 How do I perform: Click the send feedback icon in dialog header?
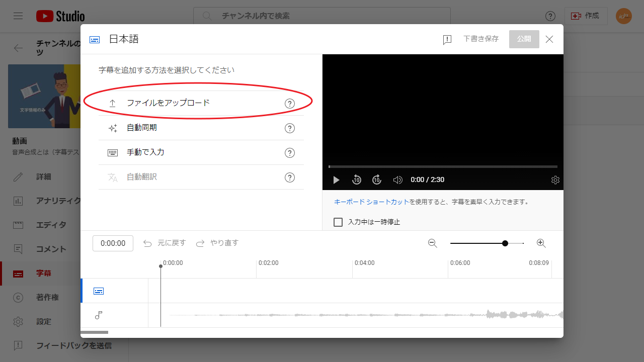click(447, 40)
